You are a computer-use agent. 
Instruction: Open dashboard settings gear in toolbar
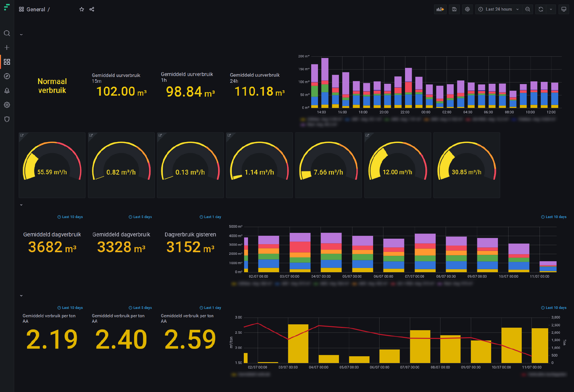[x=467, y=9]
